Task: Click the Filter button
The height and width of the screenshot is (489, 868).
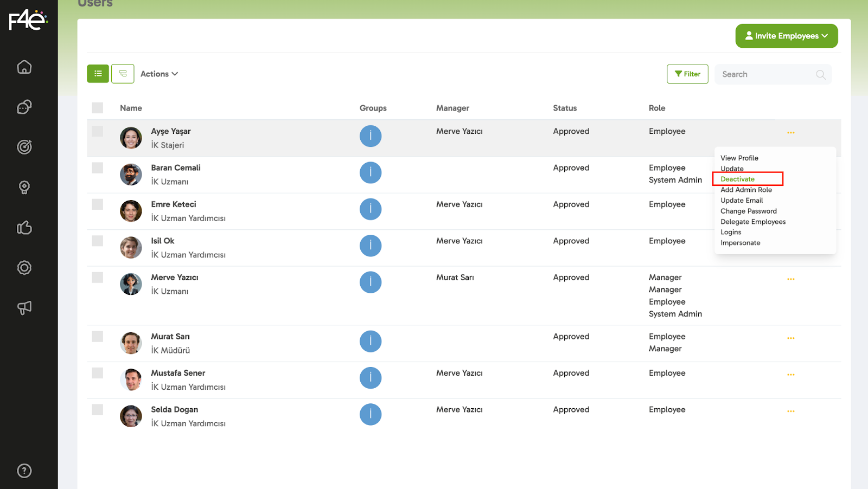Action: 687,74
